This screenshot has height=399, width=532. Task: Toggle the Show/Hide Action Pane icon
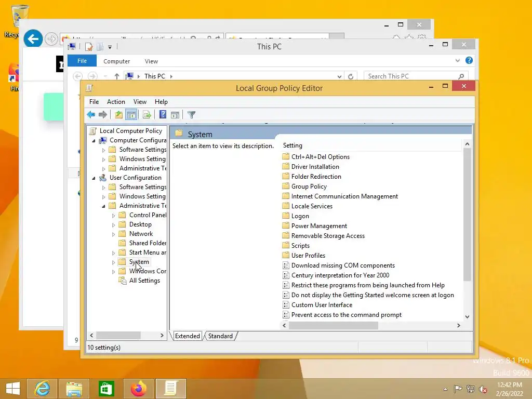tap(175, 115)
